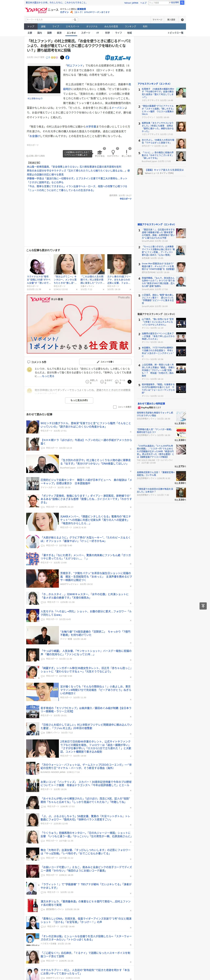
Task: Open the 有料 tab
Action: pos(145,27)
